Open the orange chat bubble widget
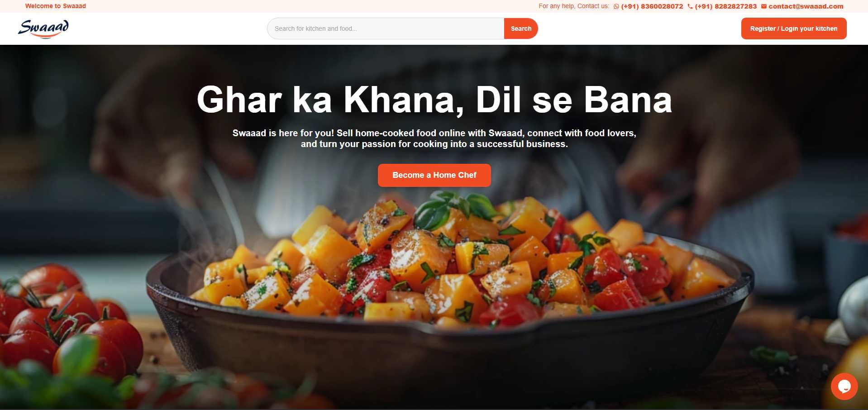The width and height of the screenshot is (868, 410). pyautogui.click(x=844, y=386)
